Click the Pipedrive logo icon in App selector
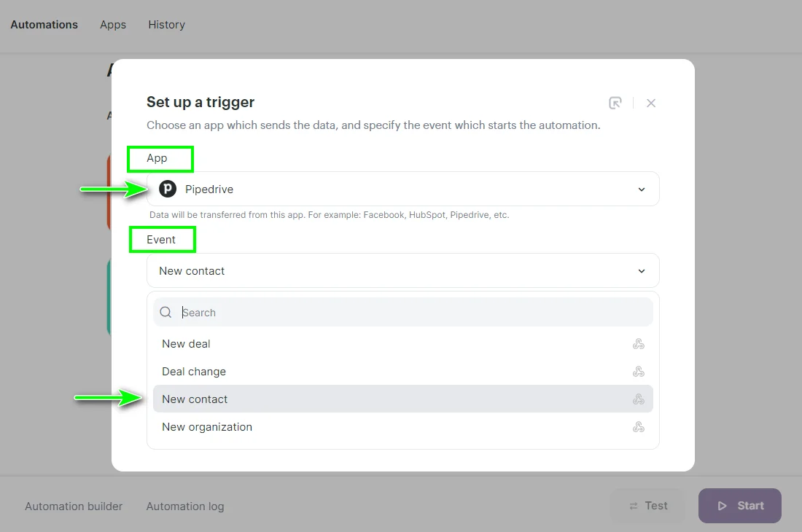The height and width of the screenshot is (532, 802). coord(167,189)
